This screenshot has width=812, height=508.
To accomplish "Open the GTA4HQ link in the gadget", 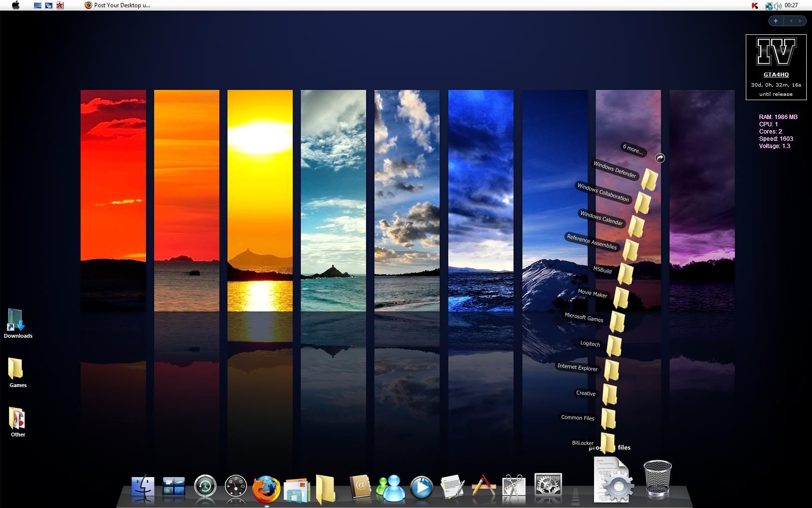I will (776, 75).
